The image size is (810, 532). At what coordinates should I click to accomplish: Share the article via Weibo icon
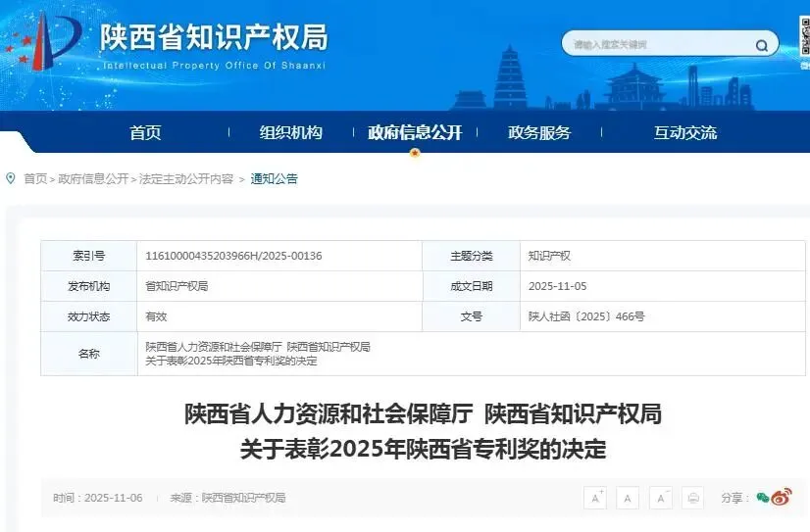[x=782, y=498]
